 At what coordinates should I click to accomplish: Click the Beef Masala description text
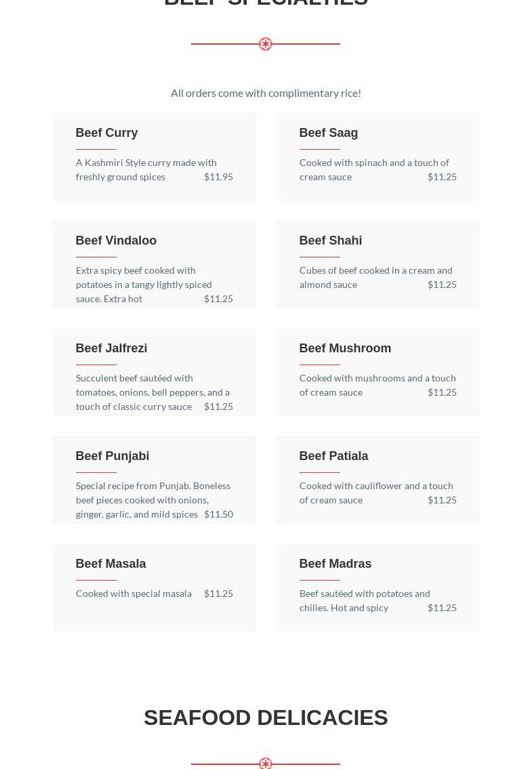point(134,594)
